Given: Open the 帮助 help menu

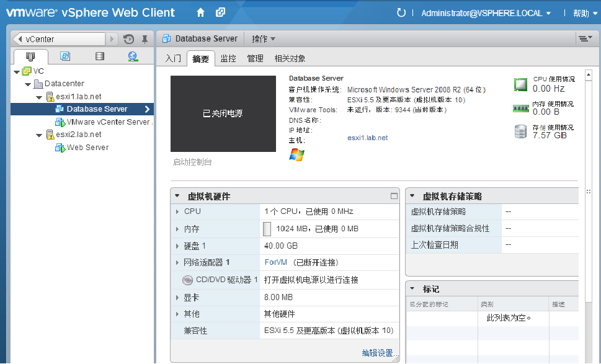Looking at the screenshot, I should [x=585, y=14].
